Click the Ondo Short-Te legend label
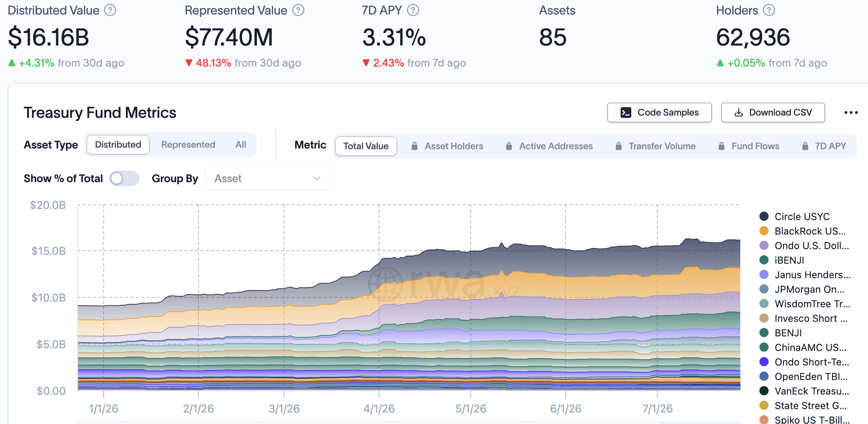The image size is (868, 424). pyautogui.click(x=812, y=362)
